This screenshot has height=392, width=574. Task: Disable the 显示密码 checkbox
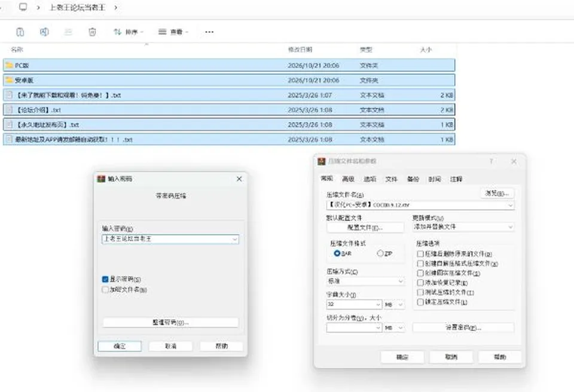click(105, 279)
